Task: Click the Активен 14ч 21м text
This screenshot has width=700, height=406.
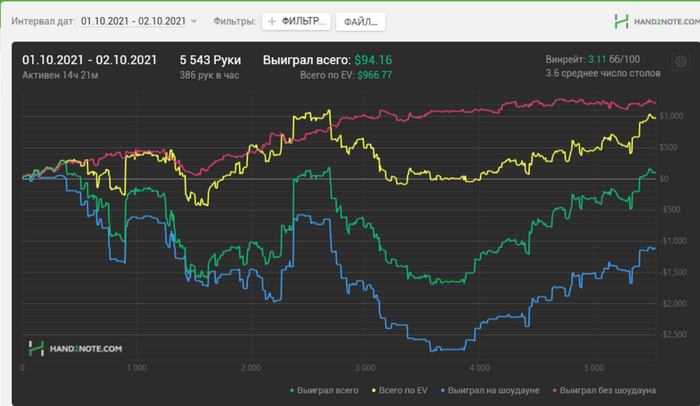Action: point(60,75)
